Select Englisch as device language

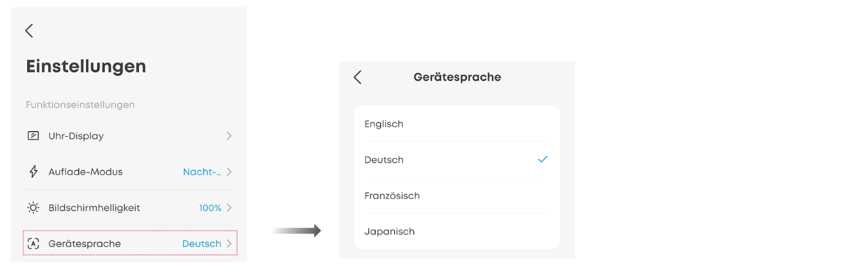click(384, 124)
